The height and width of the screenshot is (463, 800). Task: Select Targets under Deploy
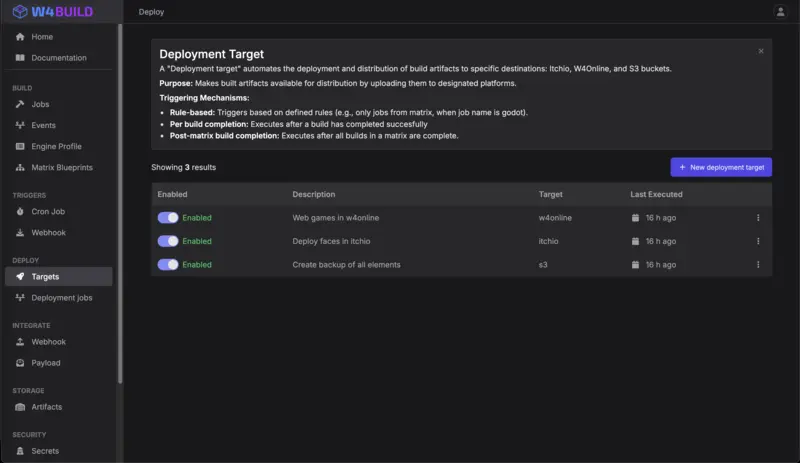[59, 277]
